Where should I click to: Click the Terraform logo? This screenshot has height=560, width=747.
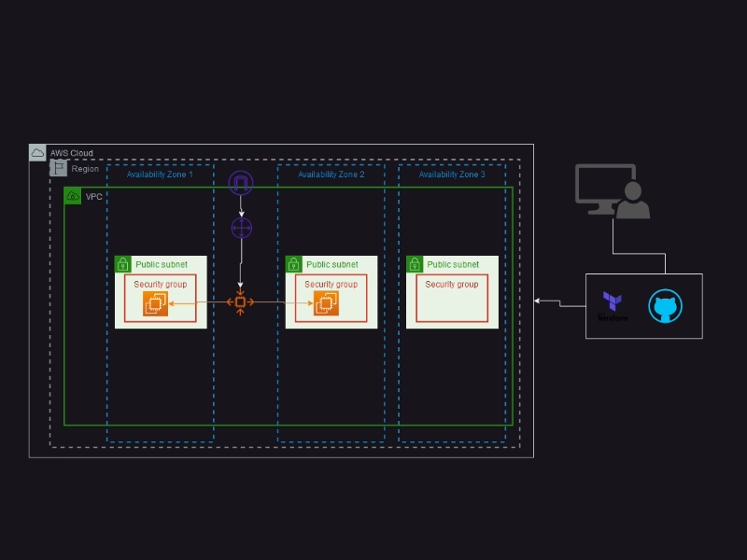tap(613, 306)
